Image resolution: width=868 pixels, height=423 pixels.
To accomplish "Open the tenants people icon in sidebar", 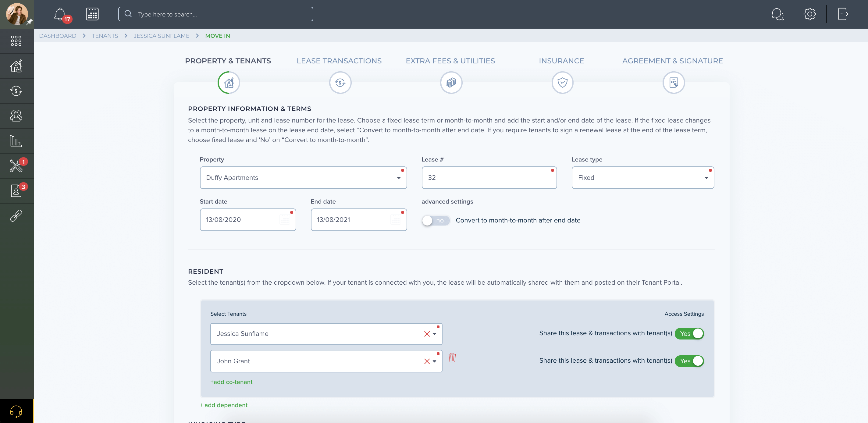I will click(x=16, y=116).
